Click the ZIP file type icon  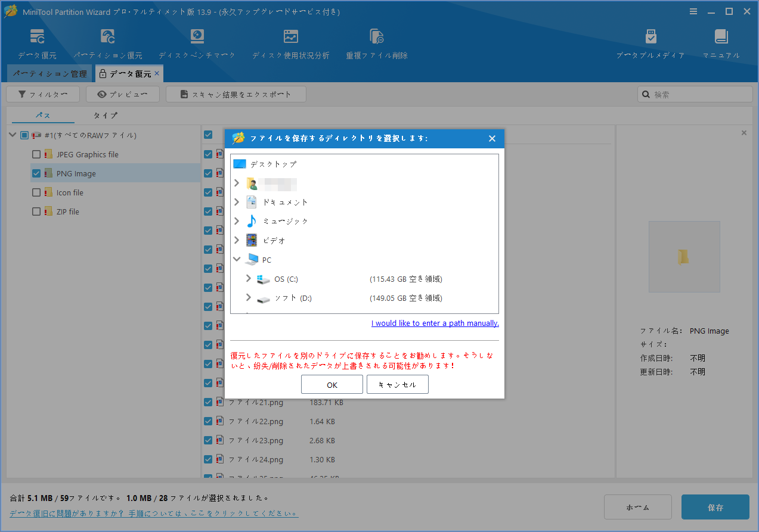pos(48,211)
